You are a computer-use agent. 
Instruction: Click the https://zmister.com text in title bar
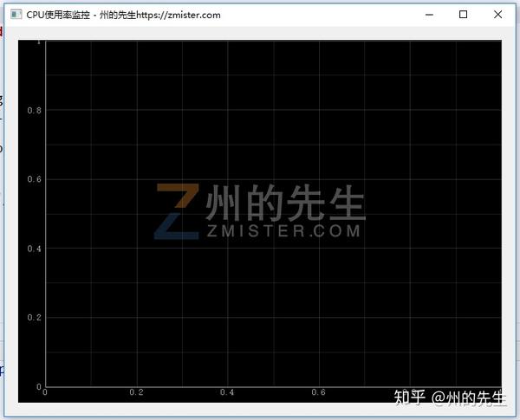point(179,15)
